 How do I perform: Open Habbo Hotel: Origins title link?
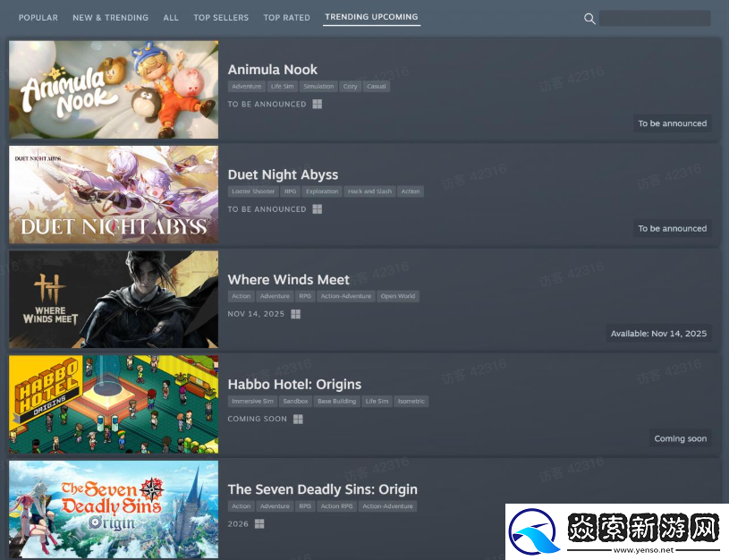(294, 385)
